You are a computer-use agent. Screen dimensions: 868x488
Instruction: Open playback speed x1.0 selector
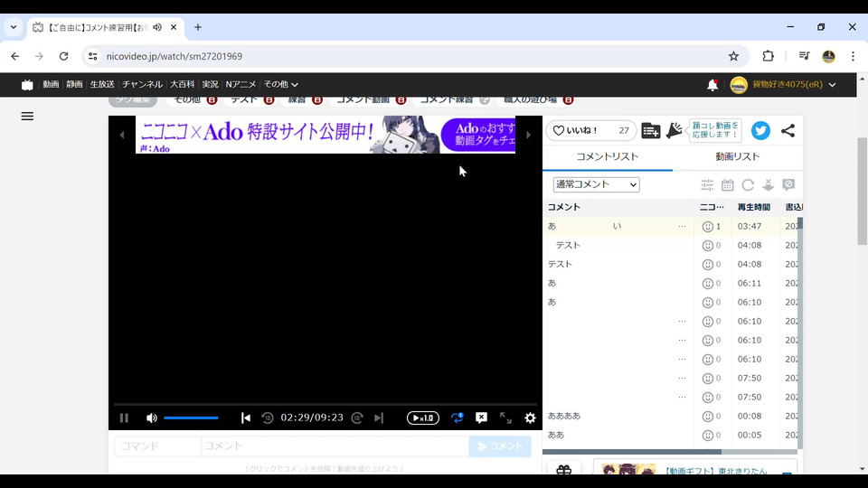(423, 418)
